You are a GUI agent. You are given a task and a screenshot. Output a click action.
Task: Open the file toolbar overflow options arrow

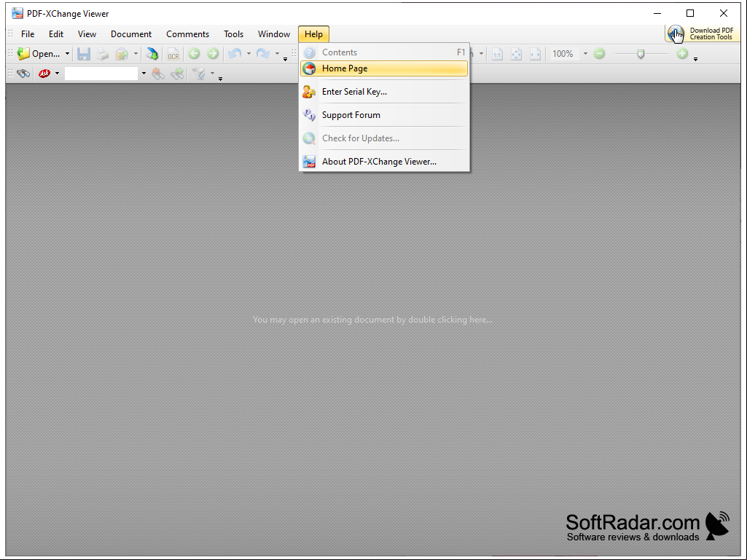pos(286,59)
